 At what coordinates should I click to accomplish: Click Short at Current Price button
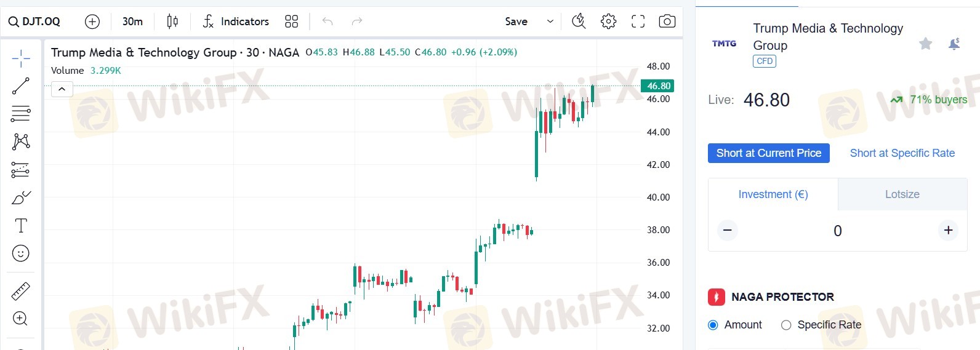(x=768, y=153)
